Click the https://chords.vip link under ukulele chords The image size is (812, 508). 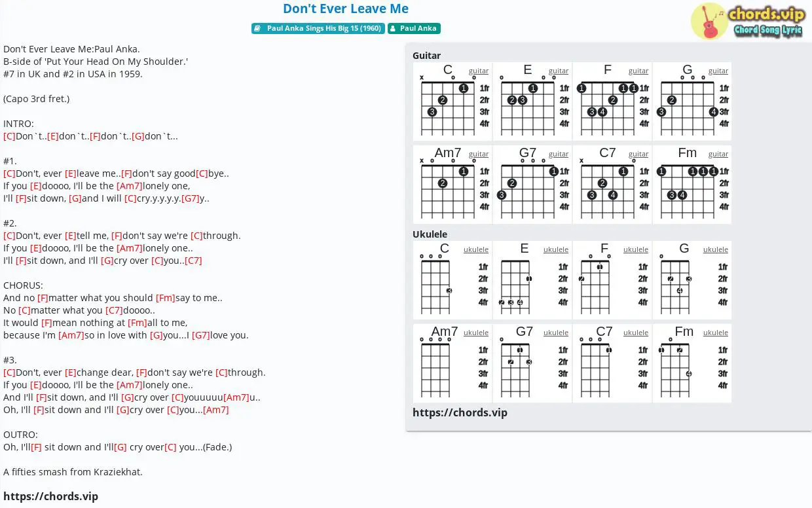pyautogui.click(x=460, y=412)
